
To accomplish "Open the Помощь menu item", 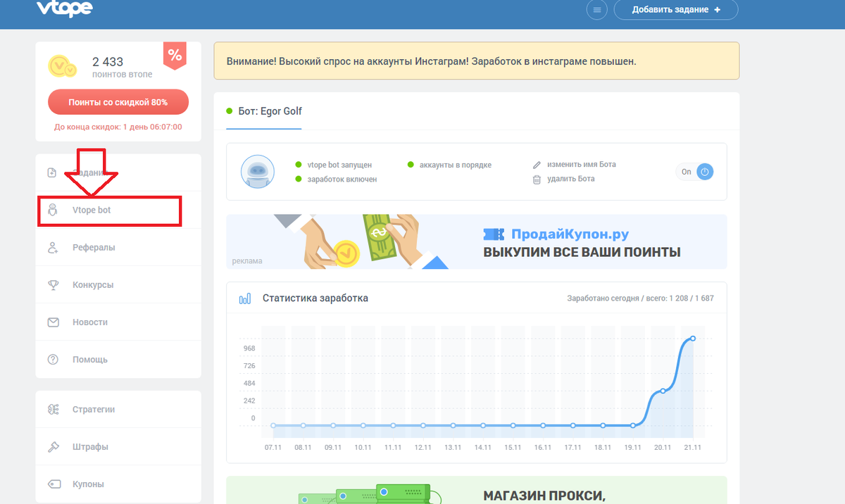I will coord(118,360).
